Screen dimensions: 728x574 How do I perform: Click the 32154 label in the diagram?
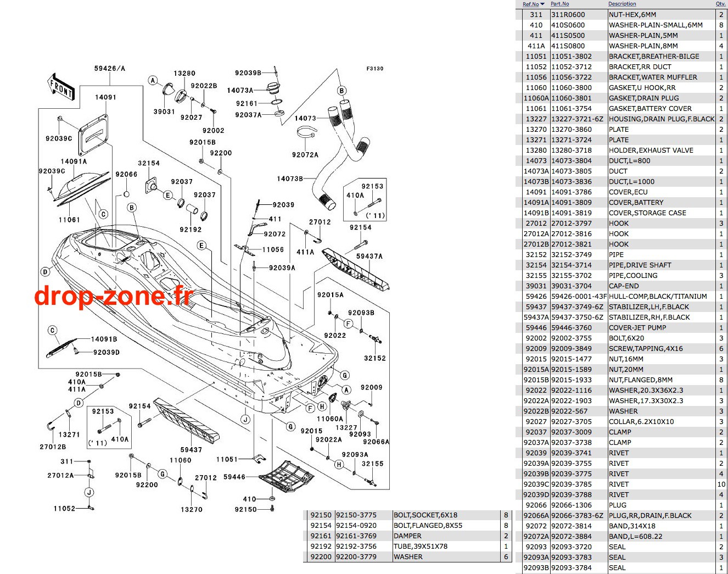(149, 164)
